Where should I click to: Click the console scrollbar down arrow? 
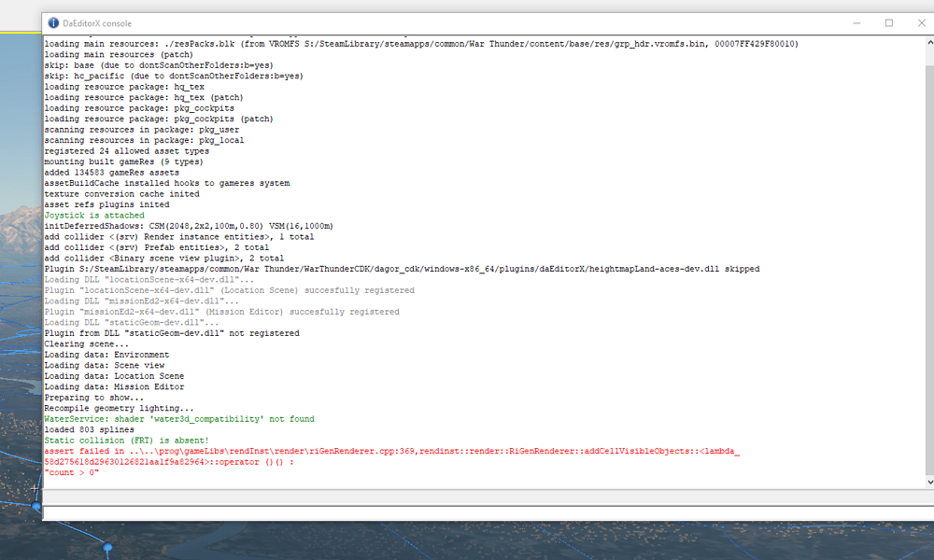pos(927,482)
